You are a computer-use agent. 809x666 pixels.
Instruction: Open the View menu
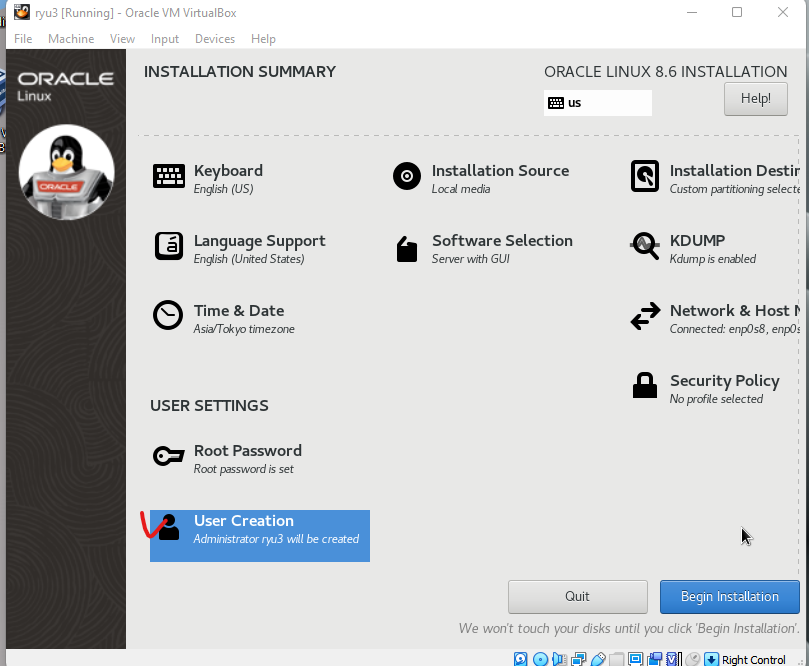[122, 39]
